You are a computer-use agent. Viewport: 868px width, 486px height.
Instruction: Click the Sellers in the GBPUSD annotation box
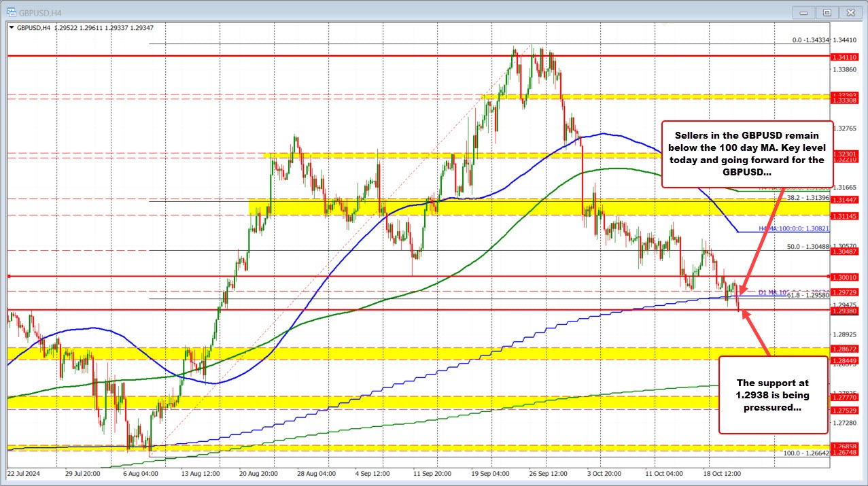(748, 154)
